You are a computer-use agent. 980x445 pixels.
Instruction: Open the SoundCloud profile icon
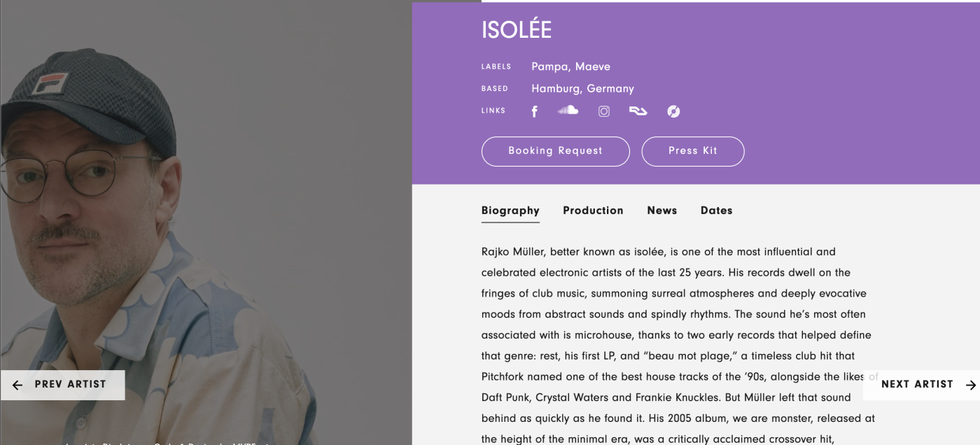pyautogui.click(x=568, y=111)
